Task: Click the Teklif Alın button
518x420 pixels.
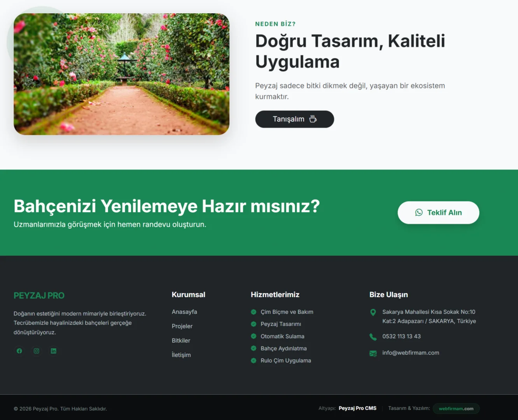Action: [x=438, y=212]
